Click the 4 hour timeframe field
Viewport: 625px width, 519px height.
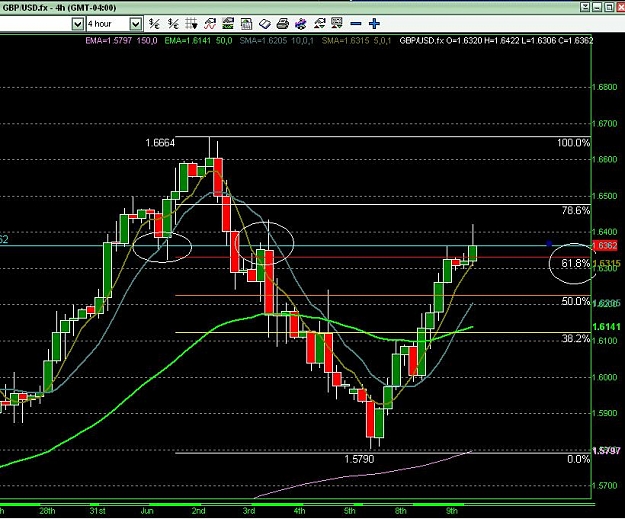(x=108, y=24)
